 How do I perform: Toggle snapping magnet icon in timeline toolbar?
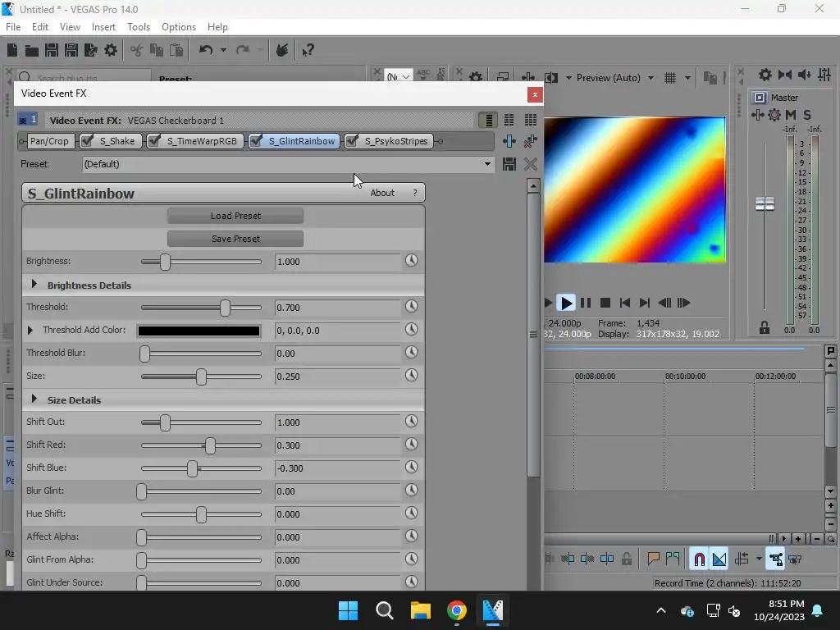point(699,559)
